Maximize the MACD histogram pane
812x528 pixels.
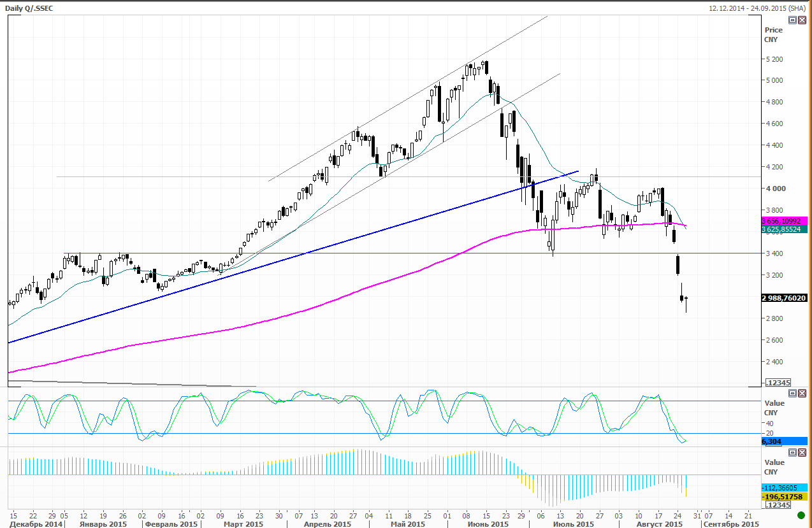tap(792, 452)
